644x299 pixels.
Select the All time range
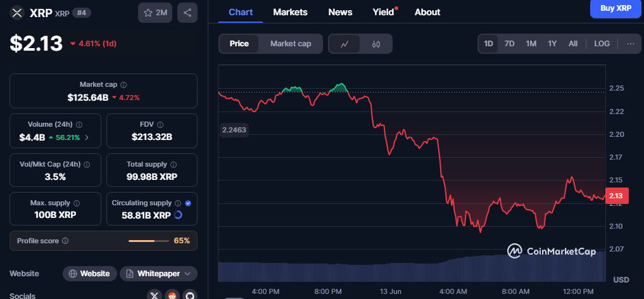(x=573, y=44)
